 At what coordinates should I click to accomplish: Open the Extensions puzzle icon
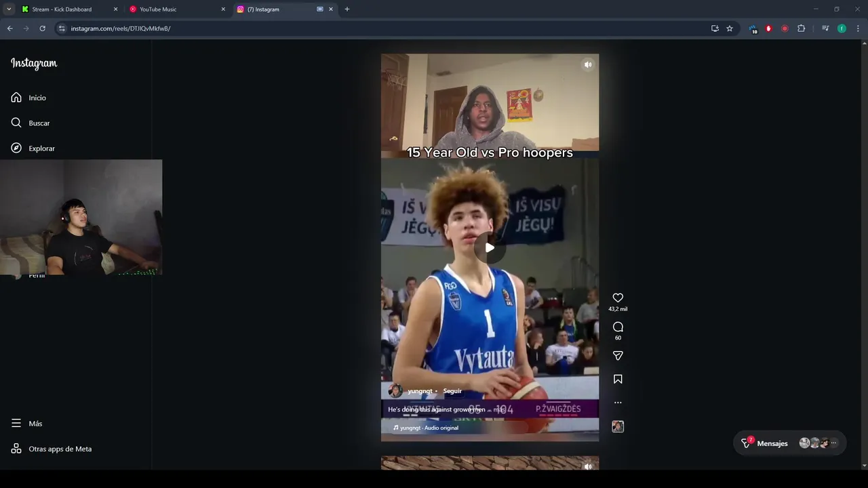[801, 28]
